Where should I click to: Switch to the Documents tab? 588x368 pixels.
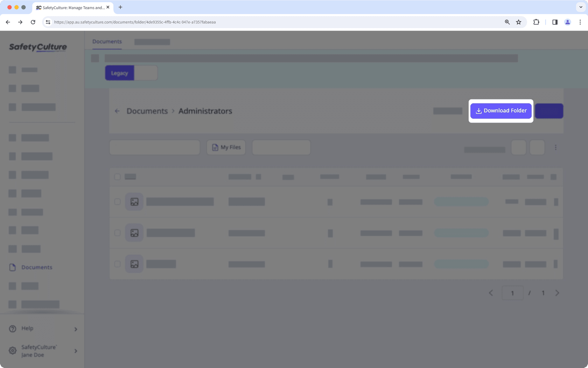tap(107, 42)
